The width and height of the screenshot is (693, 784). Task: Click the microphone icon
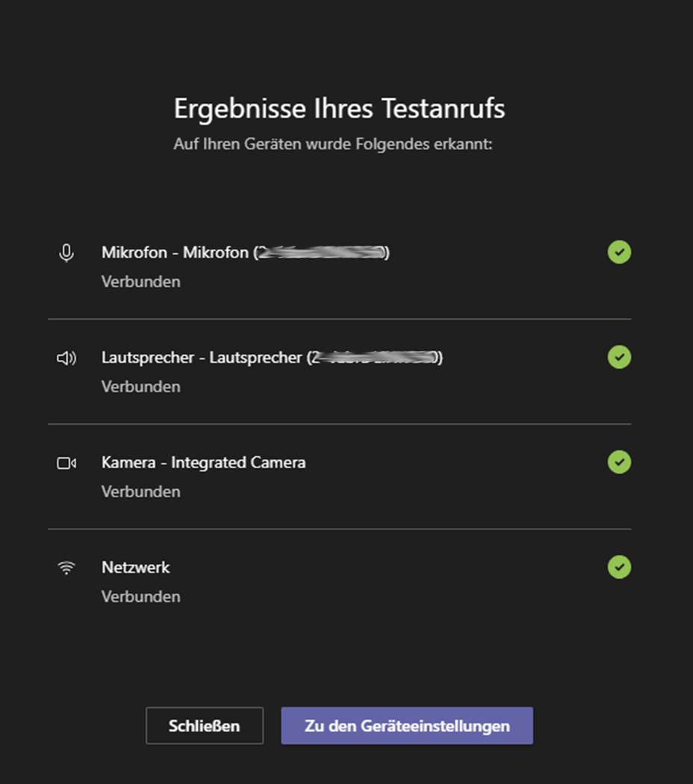point(66,253)
